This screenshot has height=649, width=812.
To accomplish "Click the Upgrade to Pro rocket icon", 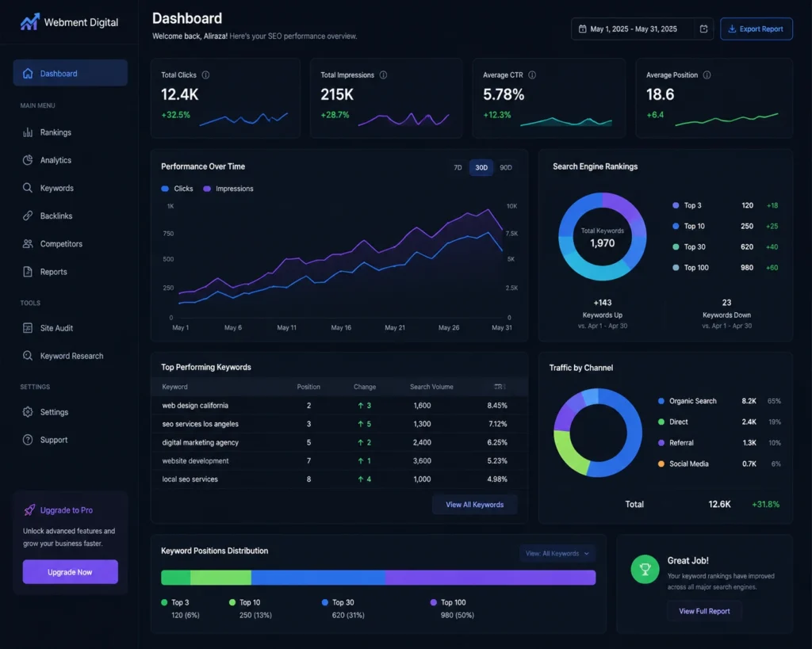I will pos(29,510).
